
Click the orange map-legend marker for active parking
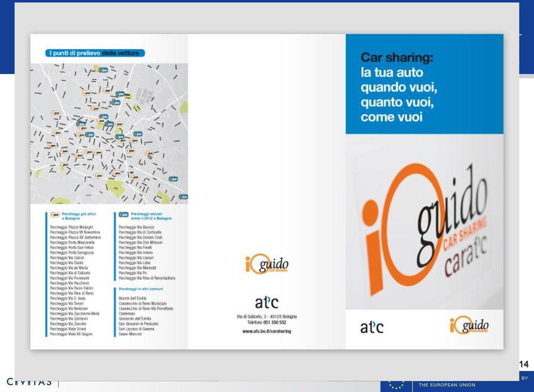pyautogui.click(x=55, y=215)
